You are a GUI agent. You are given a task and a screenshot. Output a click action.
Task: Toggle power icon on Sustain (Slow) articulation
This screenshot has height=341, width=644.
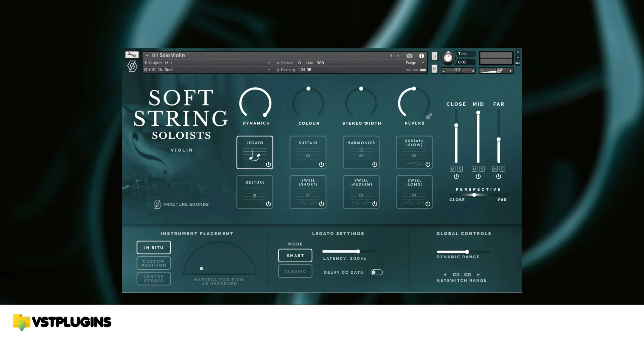[x=428, y=164]
